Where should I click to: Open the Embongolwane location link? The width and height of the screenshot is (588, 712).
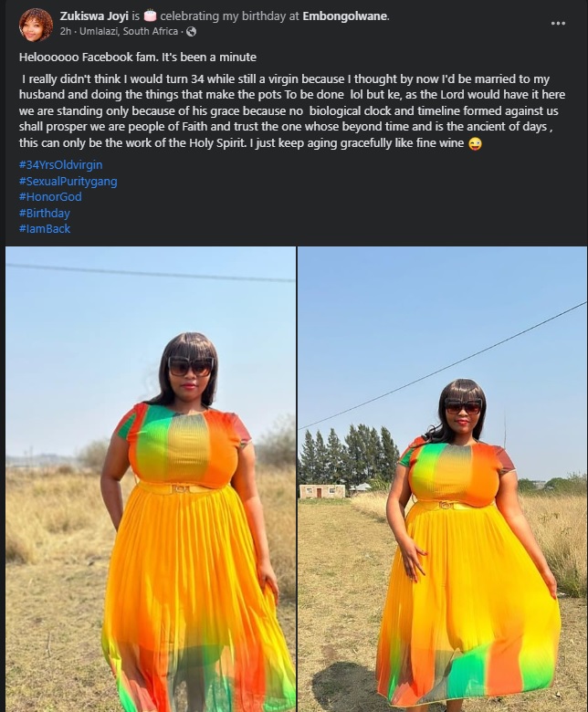click(x=344, y=16)
